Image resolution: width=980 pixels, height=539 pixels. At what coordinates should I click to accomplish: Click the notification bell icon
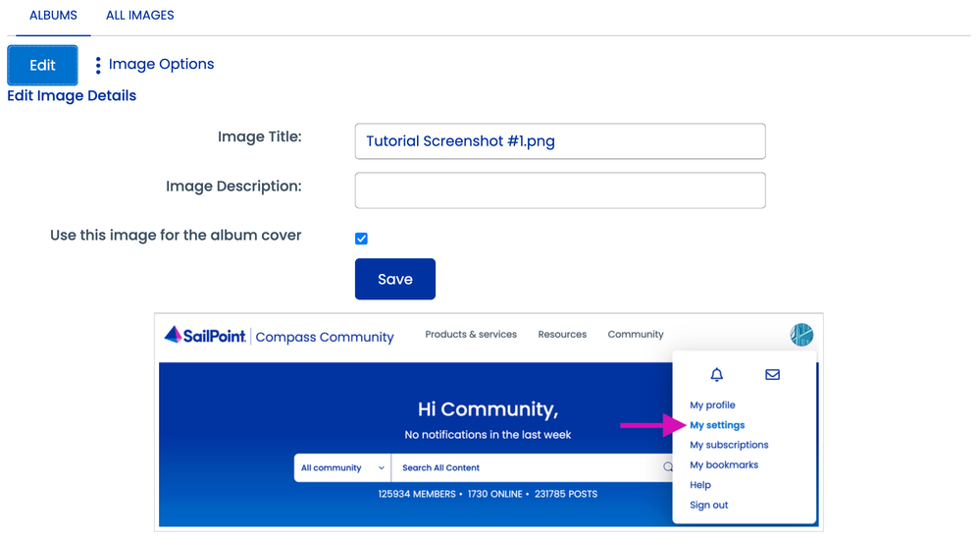(x=716, y=375)
